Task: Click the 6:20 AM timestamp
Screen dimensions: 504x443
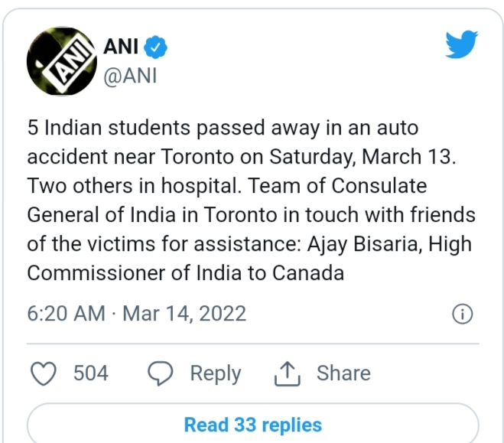Action: click(x=66, y=314)
